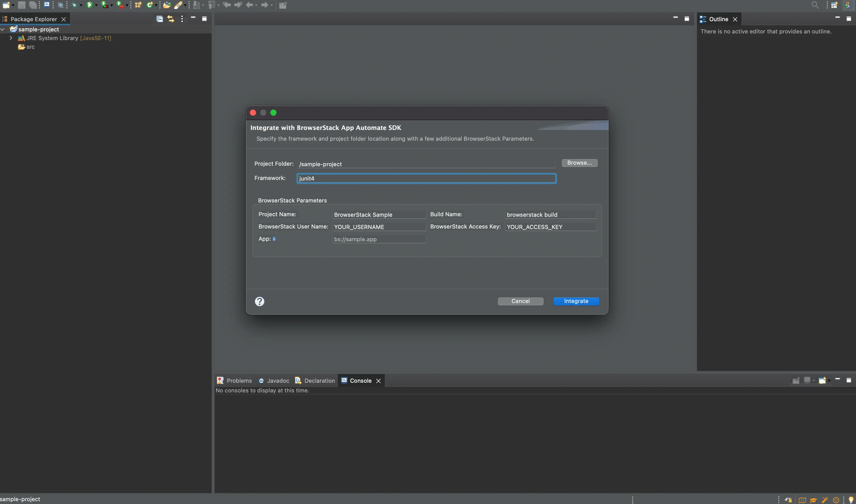Click the Integrate button
856x504 pixels.
576,301
